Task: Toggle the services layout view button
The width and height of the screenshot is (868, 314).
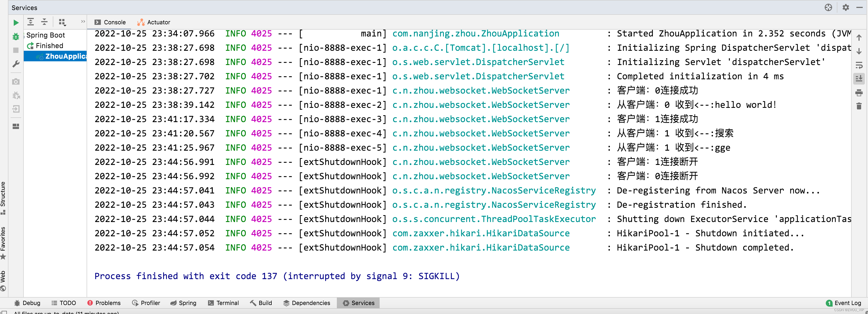Action: [x=16, y=127]
